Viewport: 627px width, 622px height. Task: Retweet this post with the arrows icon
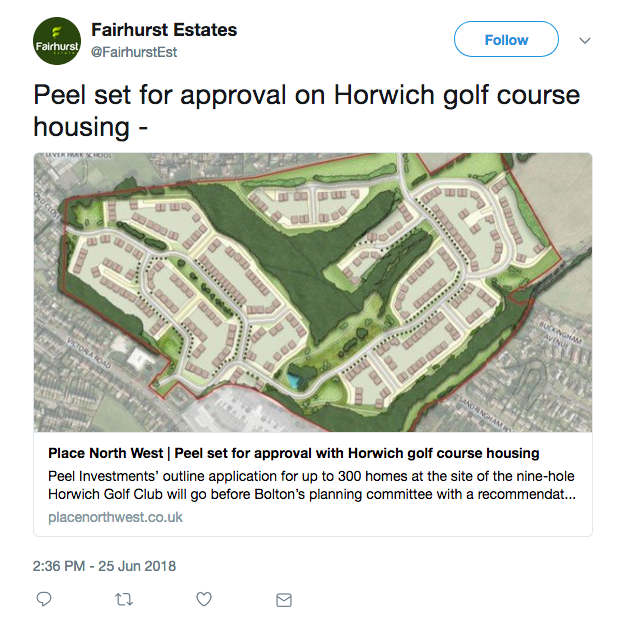click(x=124, y=599)
